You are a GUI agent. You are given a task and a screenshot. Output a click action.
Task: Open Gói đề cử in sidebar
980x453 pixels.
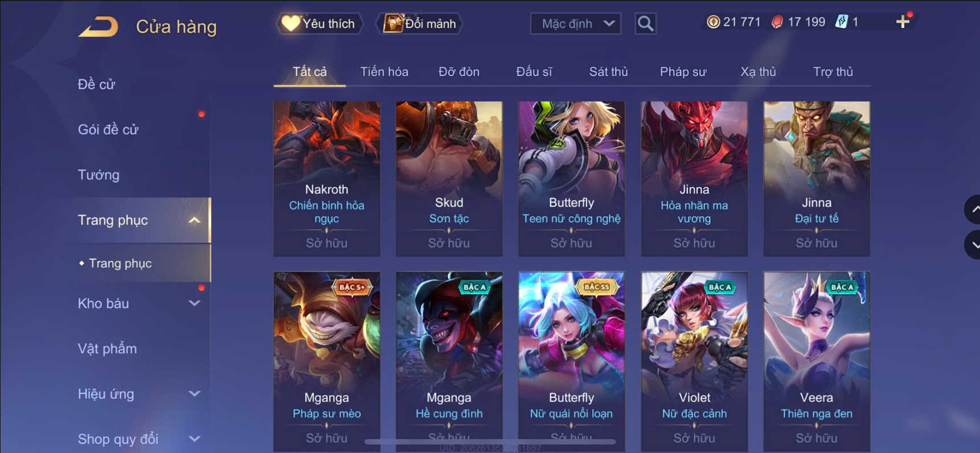pyautogui.click(x=108, y=130)
